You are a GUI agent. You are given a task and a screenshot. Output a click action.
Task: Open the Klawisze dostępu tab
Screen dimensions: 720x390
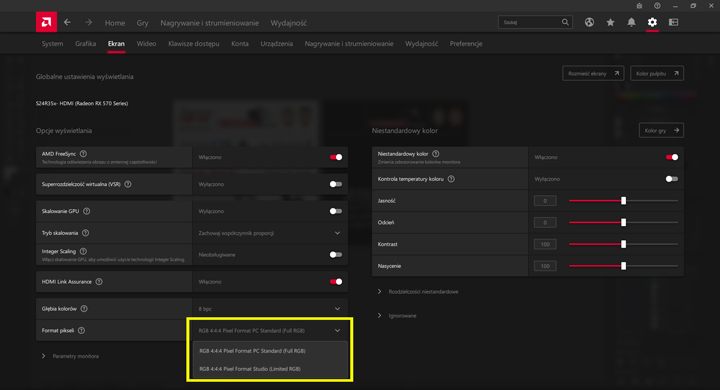pos(194,44)
